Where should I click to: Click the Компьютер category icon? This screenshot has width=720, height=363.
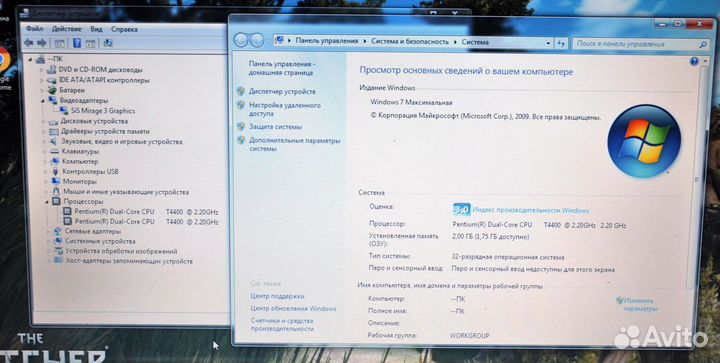coord(56,162)
